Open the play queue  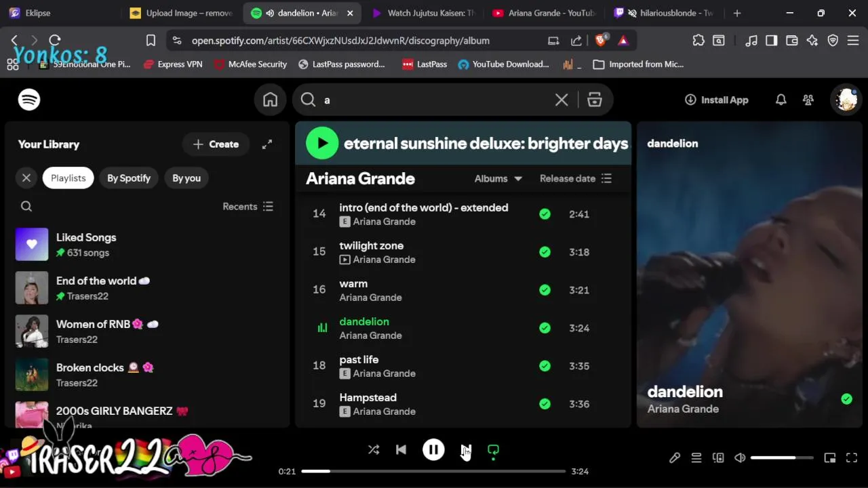click(x=696, y=457)
